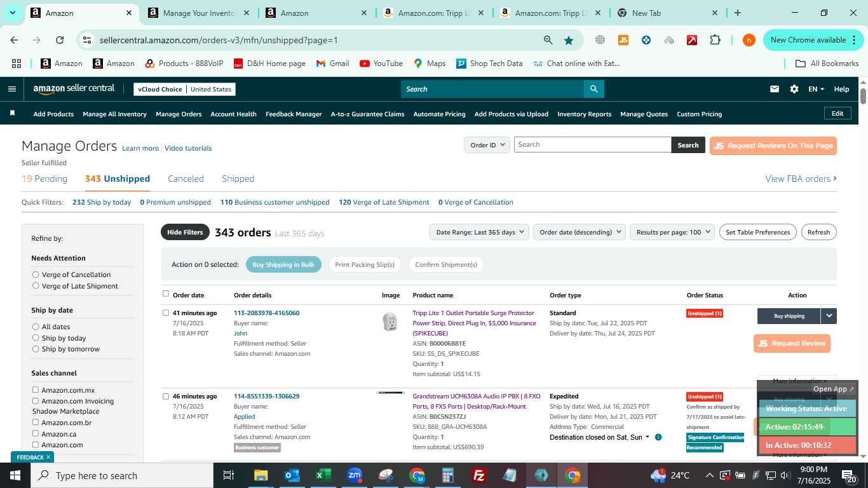Go back to previous page
This screenshot has width=868, height=488.
(x=14, y=40)
